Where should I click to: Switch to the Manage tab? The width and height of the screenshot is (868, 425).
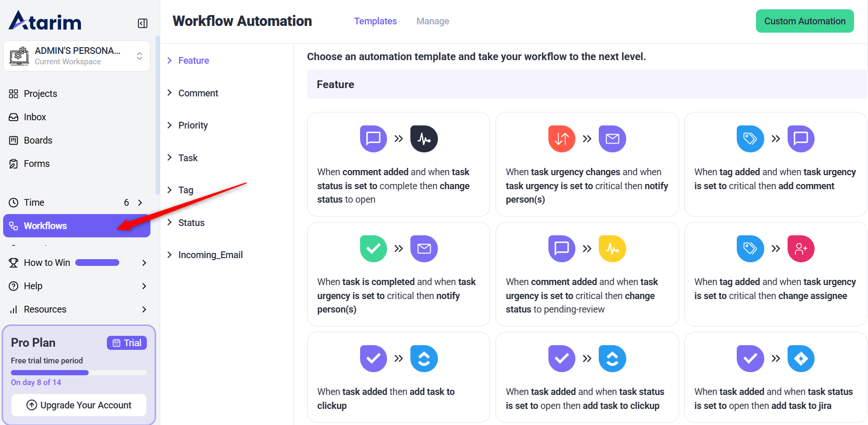point(433,21)
